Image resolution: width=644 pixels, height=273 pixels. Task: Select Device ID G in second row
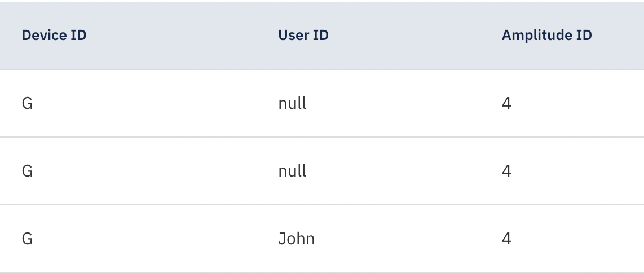(x=27, y=171)
